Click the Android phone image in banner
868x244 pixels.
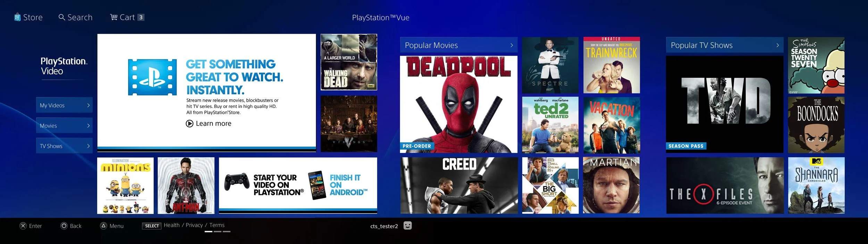click(317, 185)
